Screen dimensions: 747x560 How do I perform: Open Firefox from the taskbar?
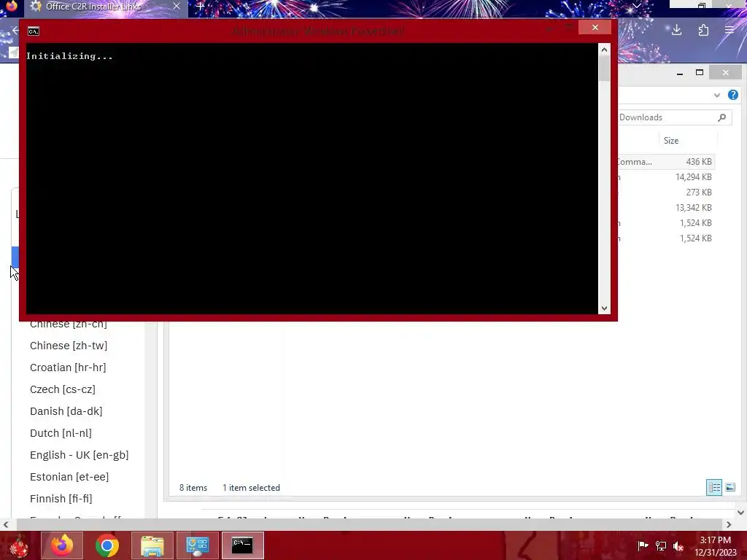click(62, 545)
